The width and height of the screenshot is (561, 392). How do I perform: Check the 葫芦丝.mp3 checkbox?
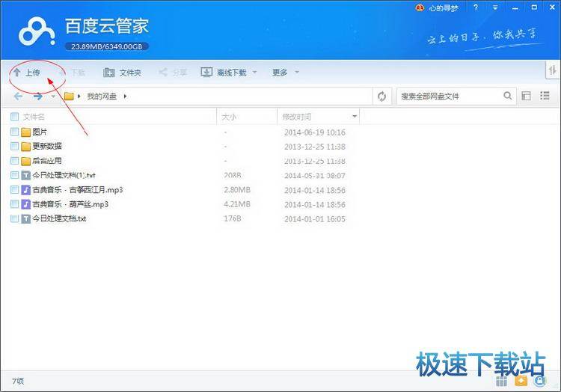pyautogui.click(x=15, y=204)
